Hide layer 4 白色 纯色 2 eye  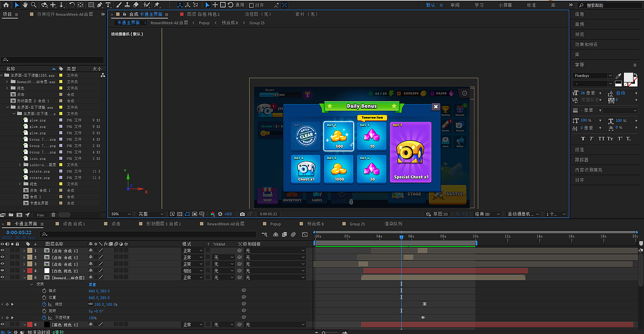pos(3,271)
